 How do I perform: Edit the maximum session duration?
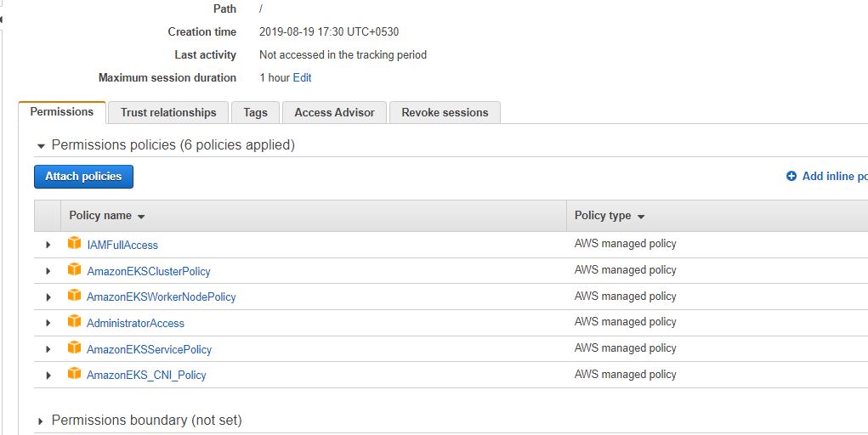302,77
